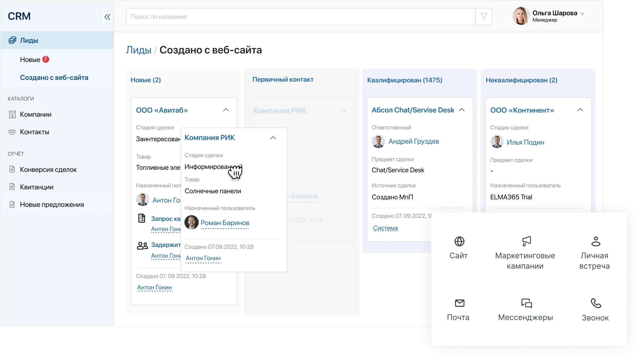Open Новые leads in the sidebar
The image size is (644, 363).
[30, 60]
